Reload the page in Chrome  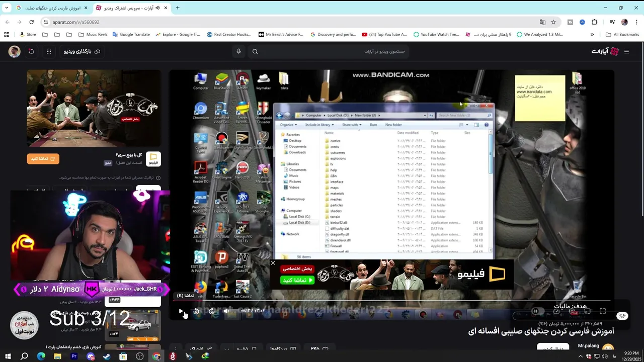point(31,22)
